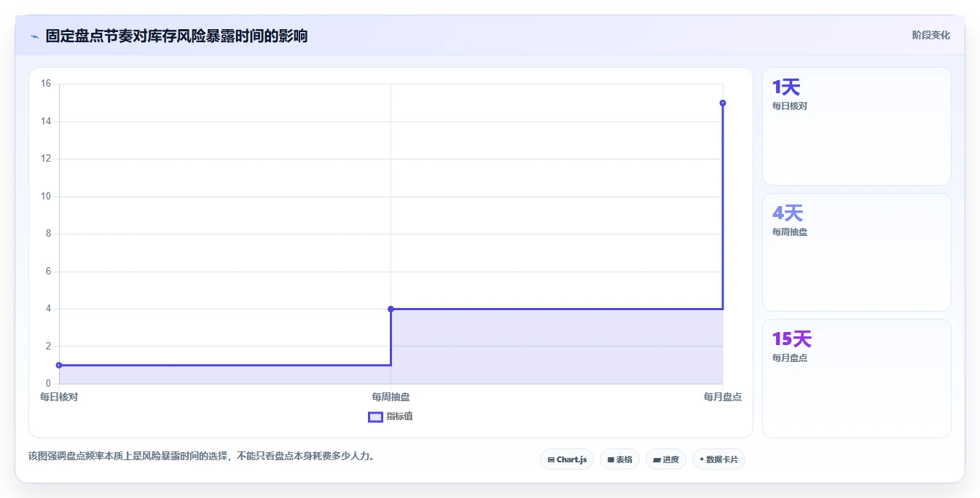Click the icon in the Chart.js pill
The width and height of the screenshot is (980, 498).
pos(551,459)
